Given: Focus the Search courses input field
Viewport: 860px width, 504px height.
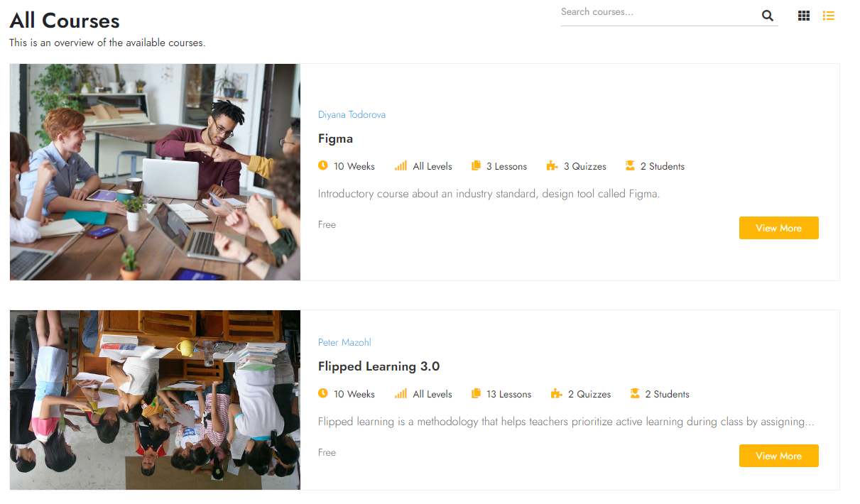Looking at the screenshot, I should pos(659,13).
